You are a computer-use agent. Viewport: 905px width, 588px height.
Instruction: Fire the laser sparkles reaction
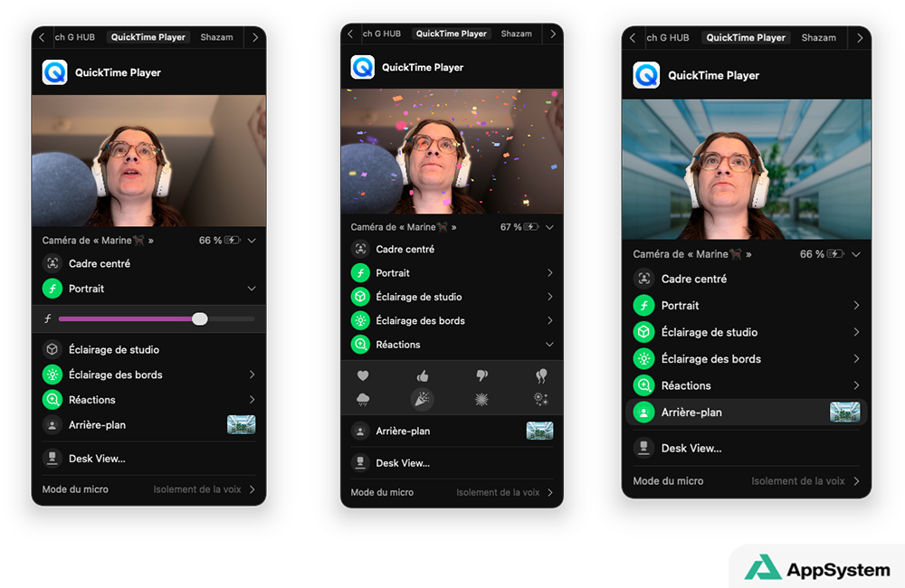point(541,399)
